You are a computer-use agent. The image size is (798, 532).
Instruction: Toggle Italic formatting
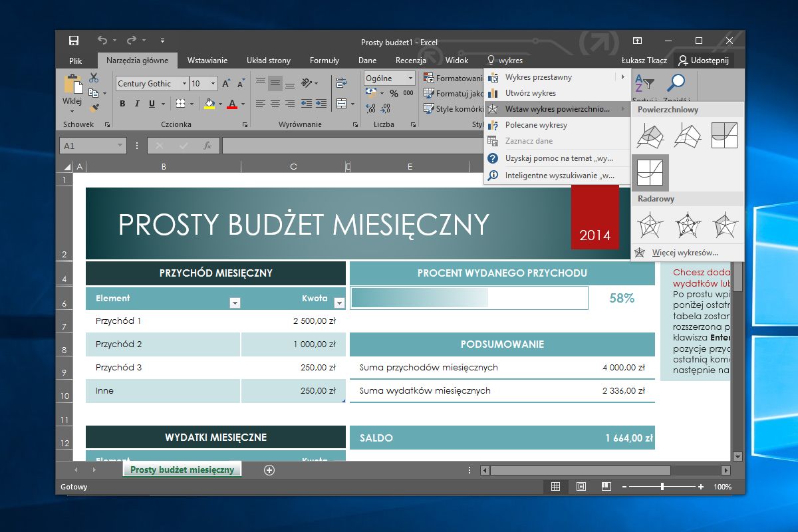click(x=137, y=104)
